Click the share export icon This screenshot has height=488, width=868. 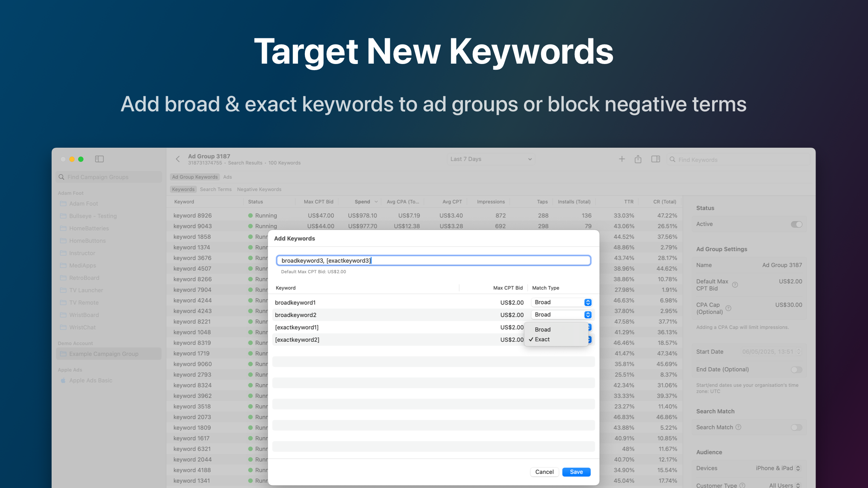[x=638, y=159]
